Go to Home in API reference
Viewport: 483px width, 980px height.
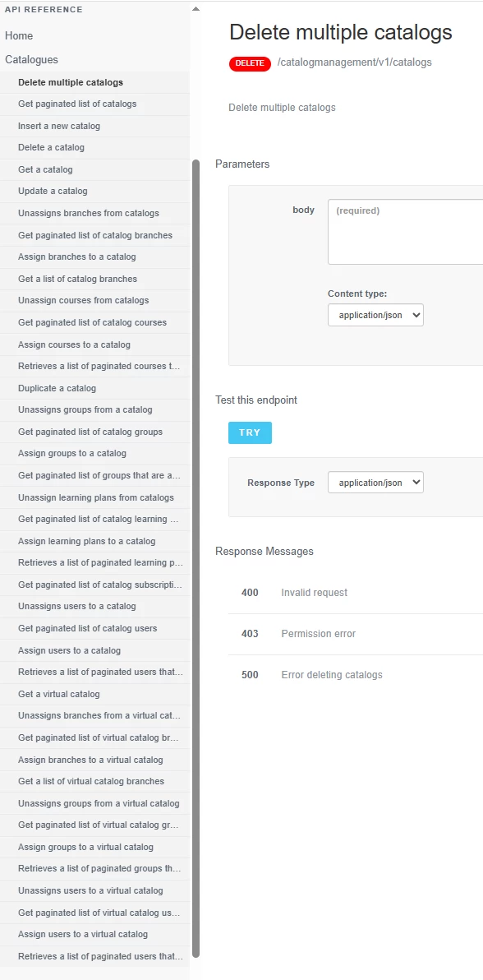pyautogui.click(x=19, y=36)
